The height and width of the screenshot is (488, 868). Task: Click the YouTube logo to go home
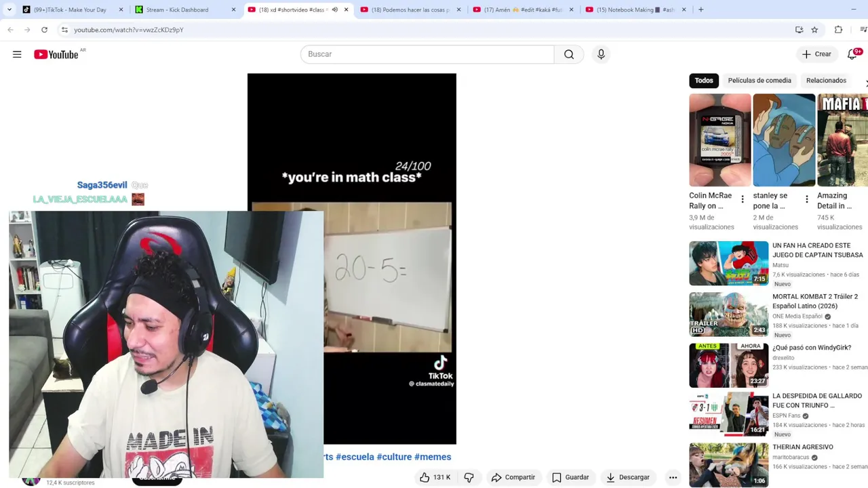[x=57, y=54]
